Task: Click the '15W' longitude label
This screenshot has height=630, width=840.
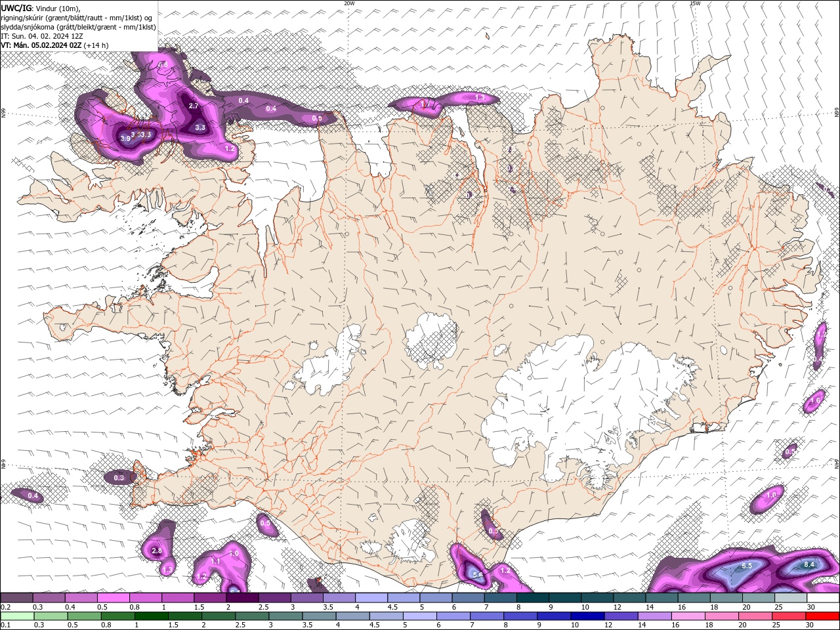Action: 695,3
